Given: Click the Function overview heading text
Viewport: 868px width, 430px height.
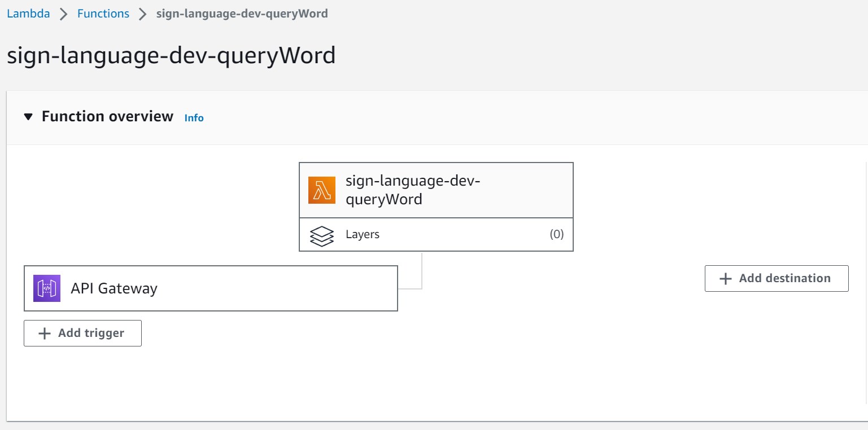Looking at the screenshot, I should 107,117.
